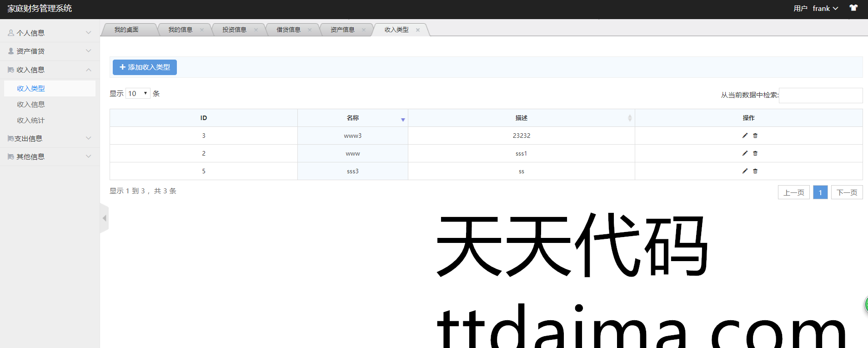
Task: Expand the 个人信息 sidebar menu
Action: (x=50, y=33)
